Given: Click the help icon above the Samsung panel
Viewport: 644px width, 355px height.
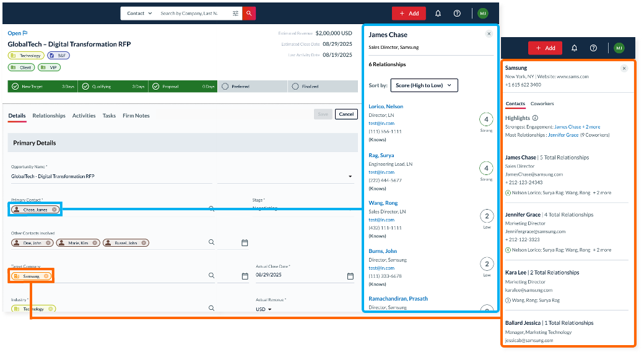Looking at the screenshot, I should (x=593, y=48).
